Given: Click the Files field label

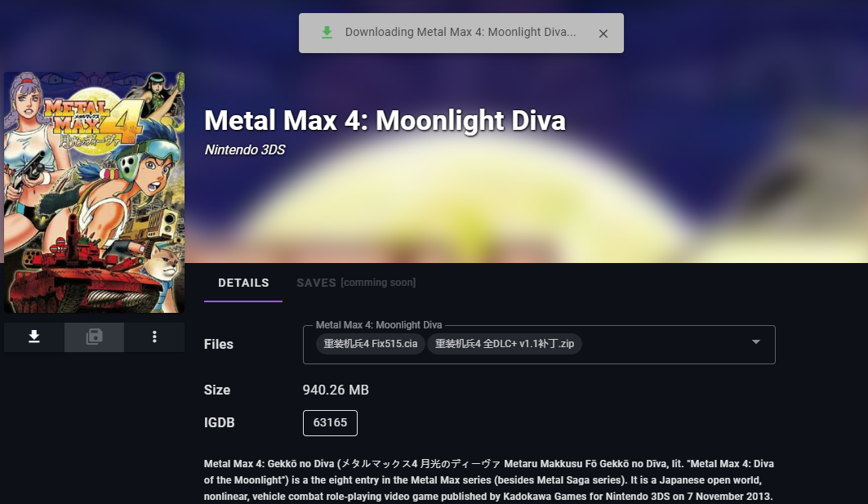Looking at the screenshot, I should tap(219, 345).
